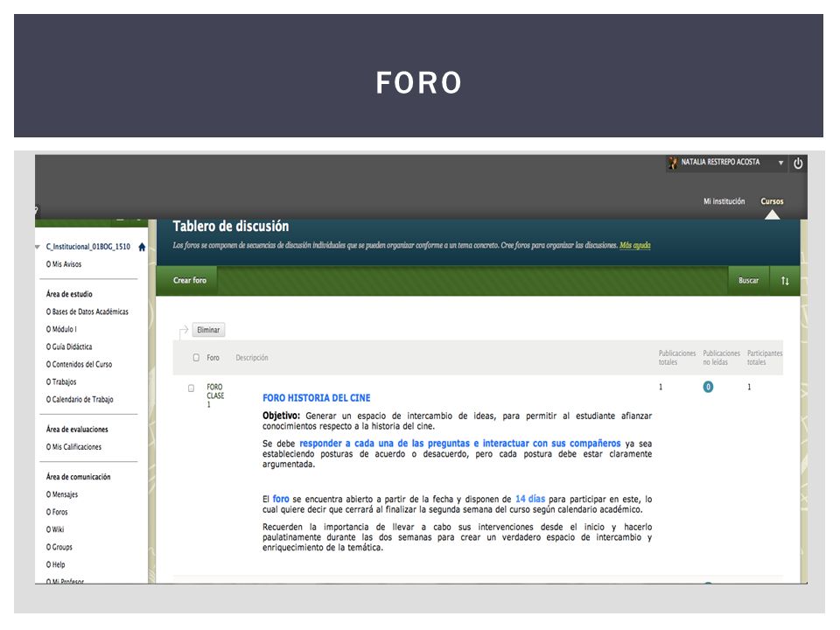Click the '14 días' highlighted text
The height and width of the screenshot is (630, 840).
pos(530,499)
